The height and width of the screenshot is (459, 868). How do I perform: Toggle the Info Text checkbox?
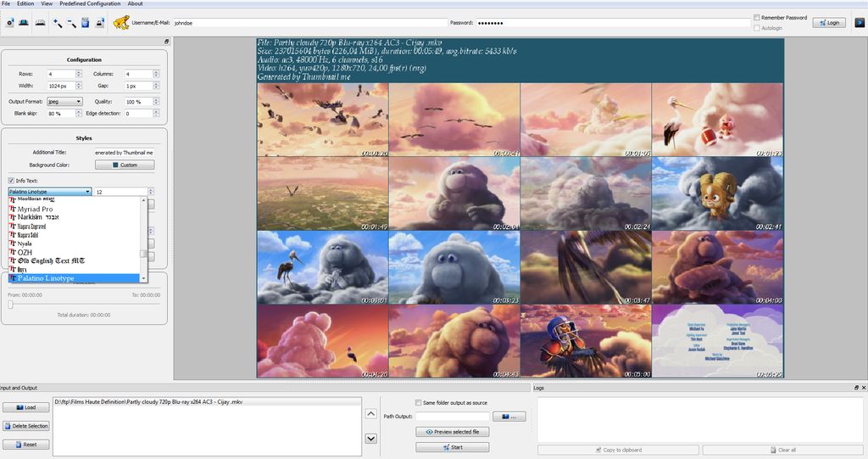tap(11, 181)
